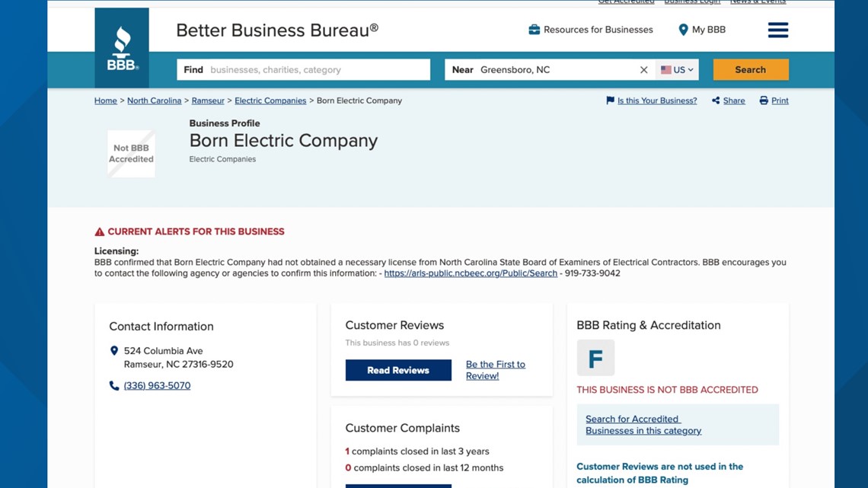Click the Share icon
This screenshot has width=868, height=488.
tap(716, 100)
